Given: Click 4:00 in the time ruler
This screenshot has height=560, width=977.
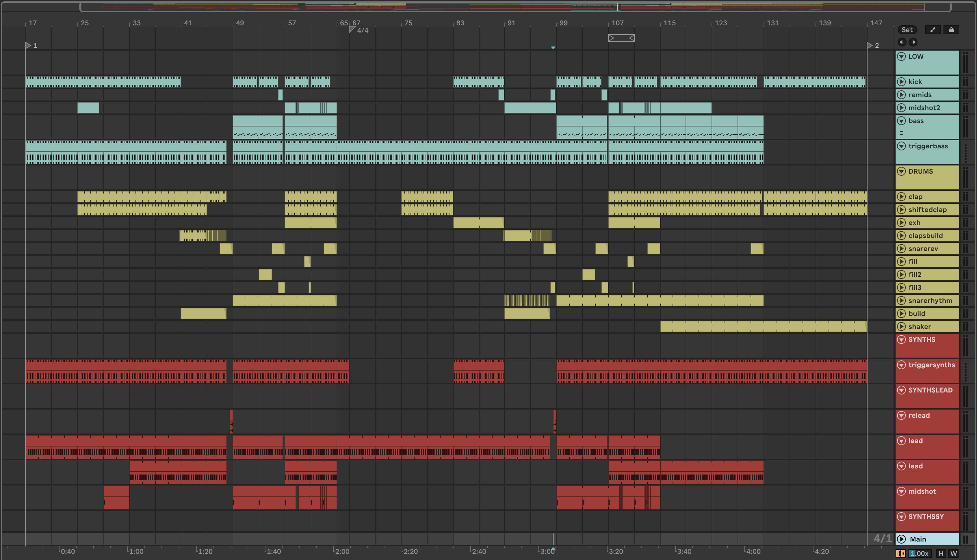Looking at the screenshot, I should (753, 551).
